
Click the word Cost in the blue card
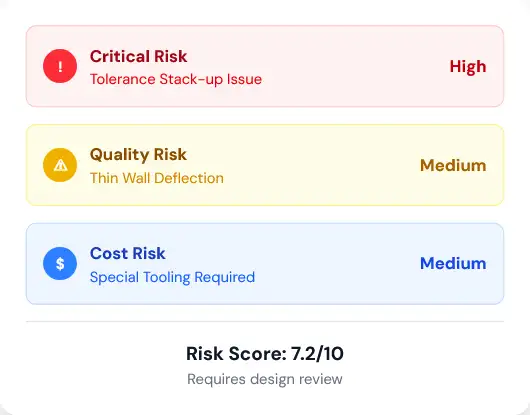pos(109,253)
